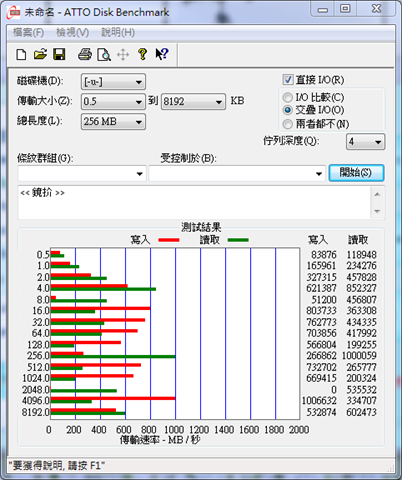
Task: Select the 交疊 I/O(O) radio button
Action: tap(287, 110)
